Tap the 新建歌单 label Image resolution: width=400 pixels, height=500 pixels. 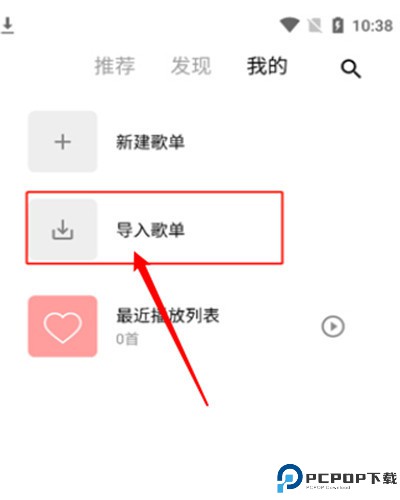tap(150, 142)
